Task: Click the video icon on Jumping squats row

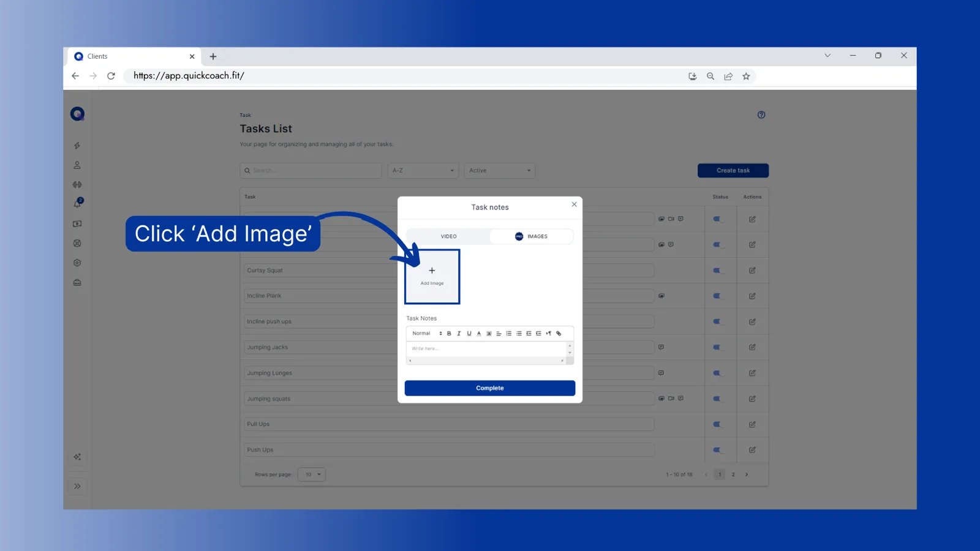Action: [671, 399]
